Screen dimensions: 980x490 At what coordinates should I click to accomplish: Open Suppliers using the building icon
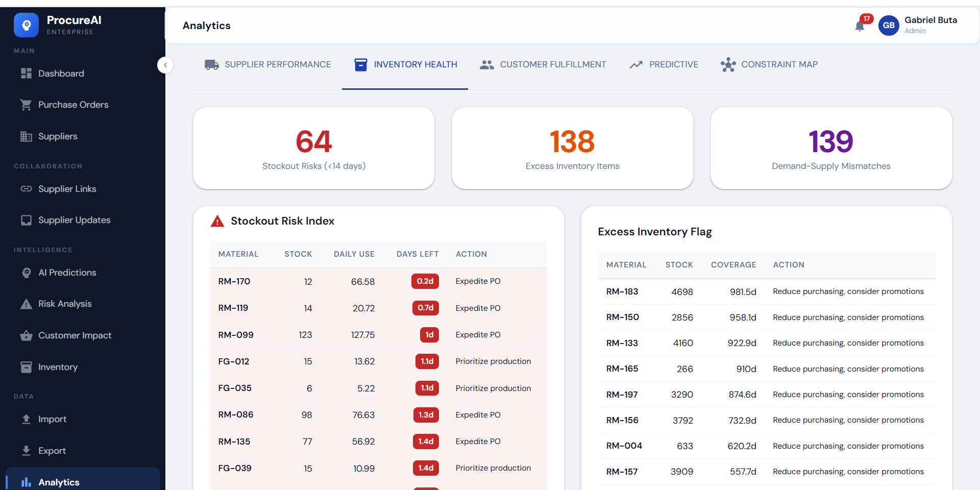26,136
